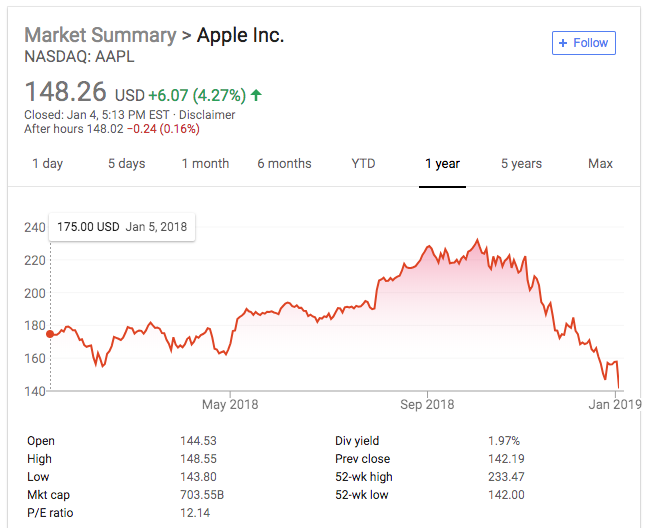This screenshot has width=647, height=528.
Task: Choose the 1 year tab
Action: click(442, 164)
